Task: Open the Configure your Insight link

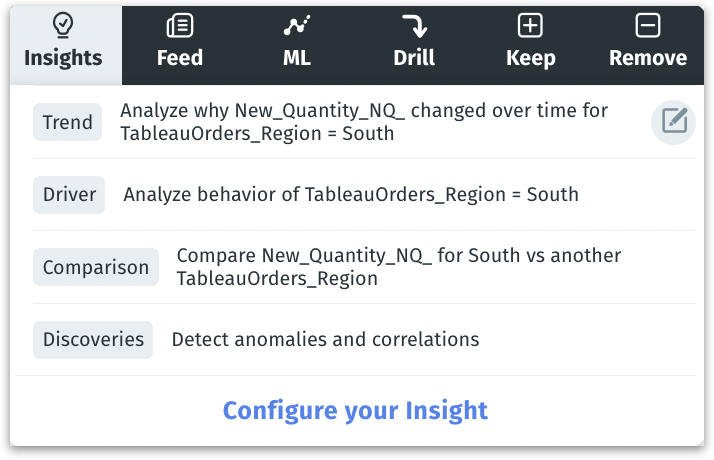Action: (x=355, y=410)
